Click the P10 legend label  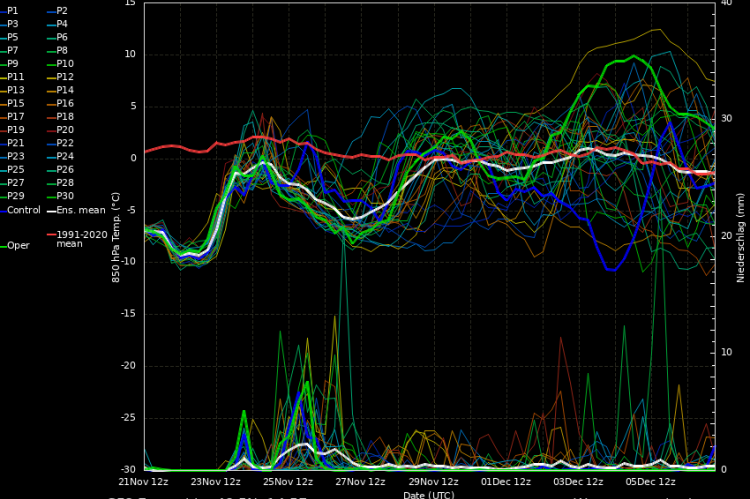[65, 63]
